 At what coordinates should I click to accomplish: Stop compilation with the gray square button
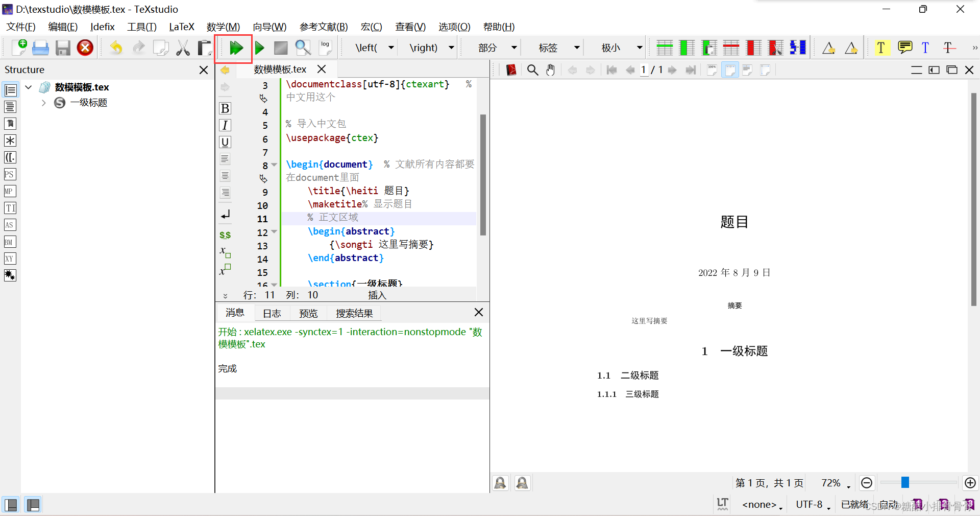281,48
